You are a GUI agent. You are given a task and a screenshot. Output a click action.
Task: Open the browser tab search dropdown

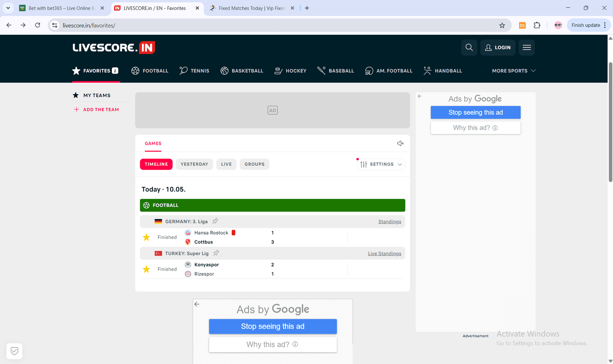point(8,8)
